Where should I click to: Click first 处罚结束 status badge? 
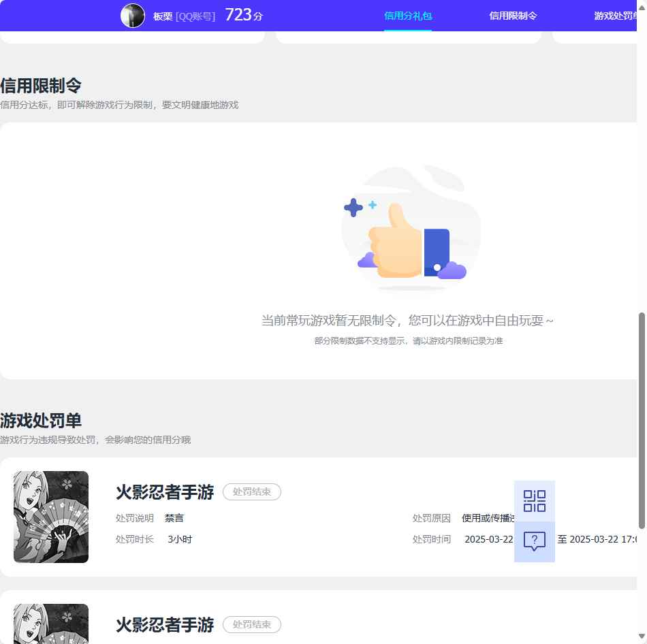[x=252, y=492]
